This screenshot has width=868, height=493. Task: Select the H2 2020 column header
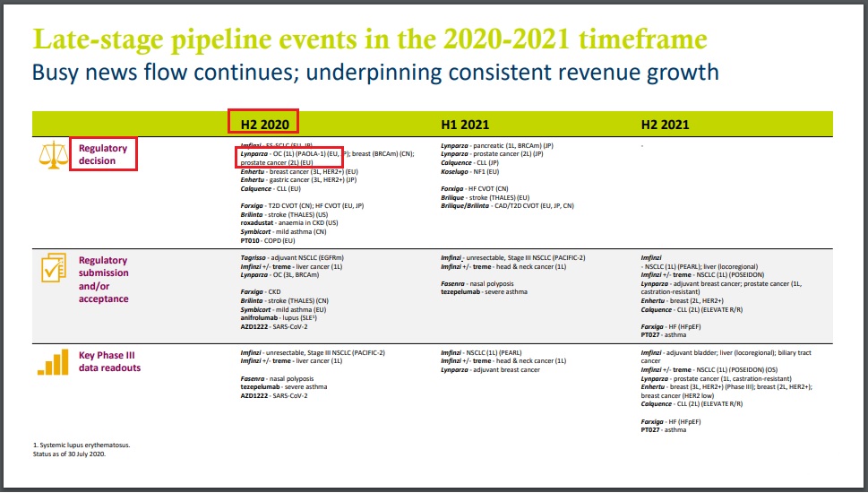tap(262, 123)
